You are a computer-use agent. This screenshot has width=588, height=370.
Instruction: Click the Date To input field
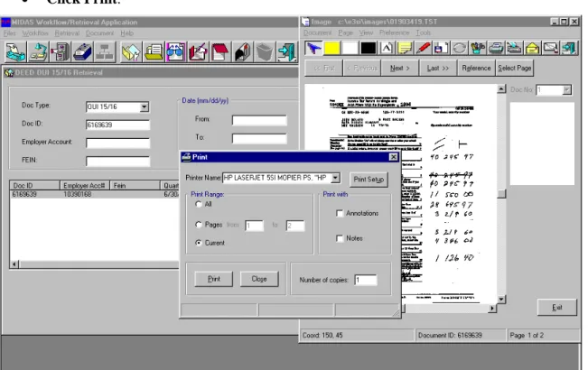[x=259, y=138]
